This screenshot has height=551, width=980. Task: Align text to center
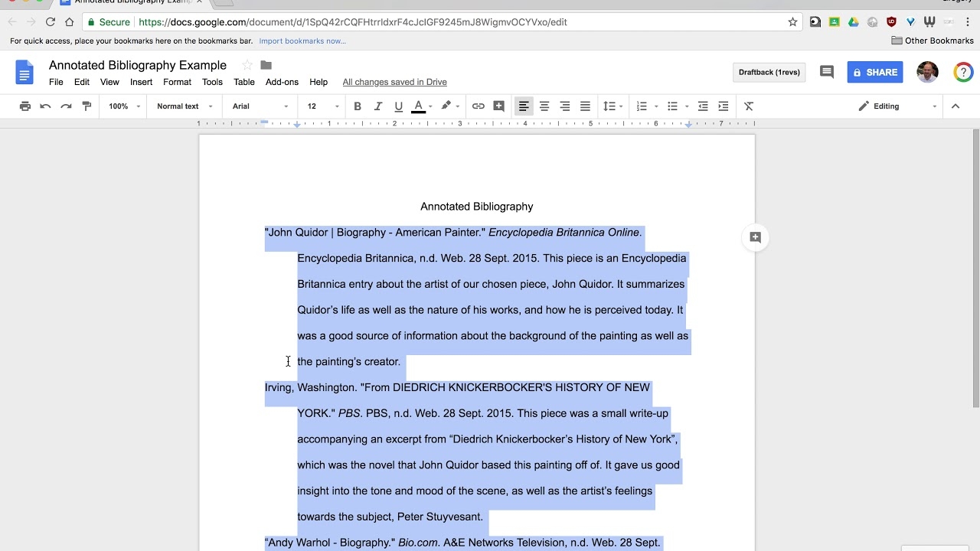(544, 106)
